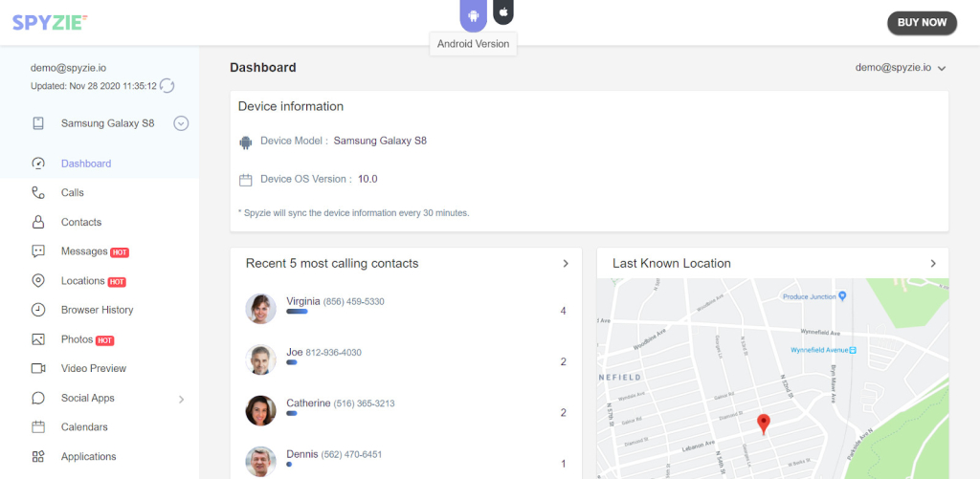Click the 10.0 OS version value
The image size is (980, 479).
click(x=367, y=179)
